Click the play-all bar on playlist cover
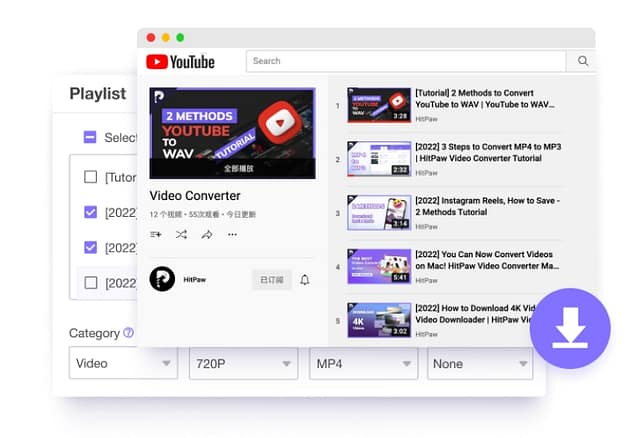 pyautogui.click(x=232, y=168)
